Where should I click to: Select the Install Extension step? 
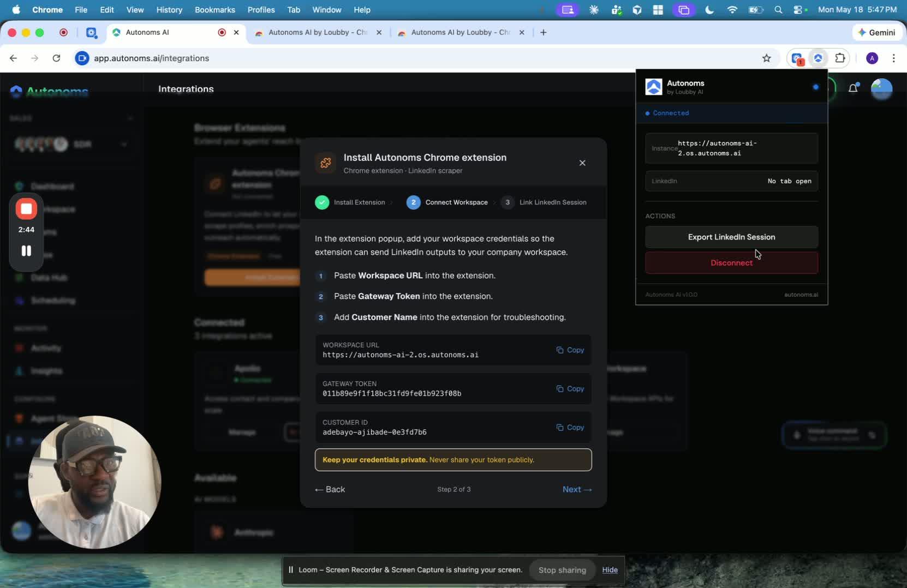(350, 202)
